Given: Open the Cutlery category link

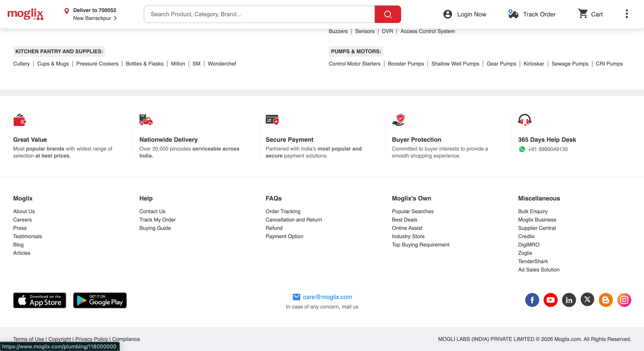Looking at the screenshot, I should coord(21,64).
